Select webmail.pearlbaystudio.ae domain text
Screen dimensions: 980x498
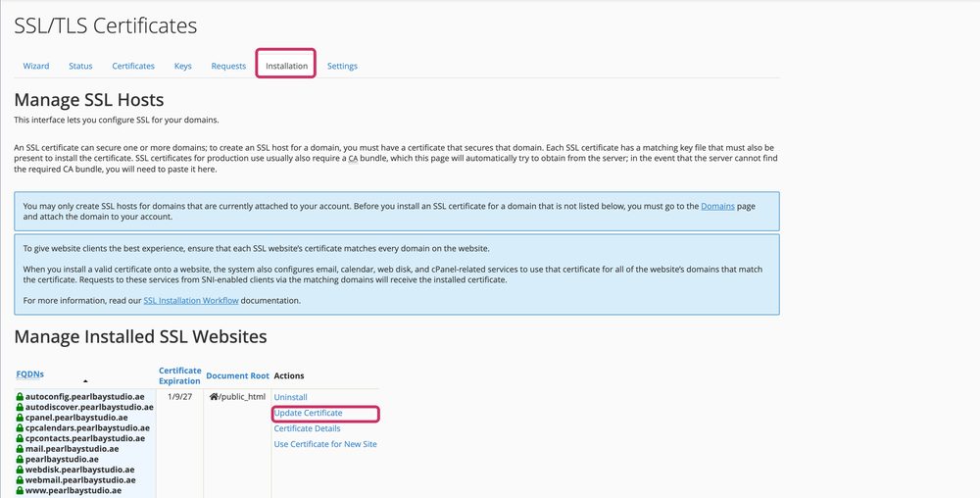click(x=80, y=480)
